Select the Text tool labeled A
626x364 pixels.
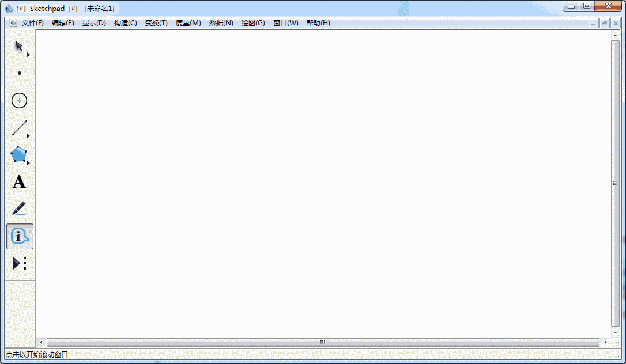tap(19, 182)
